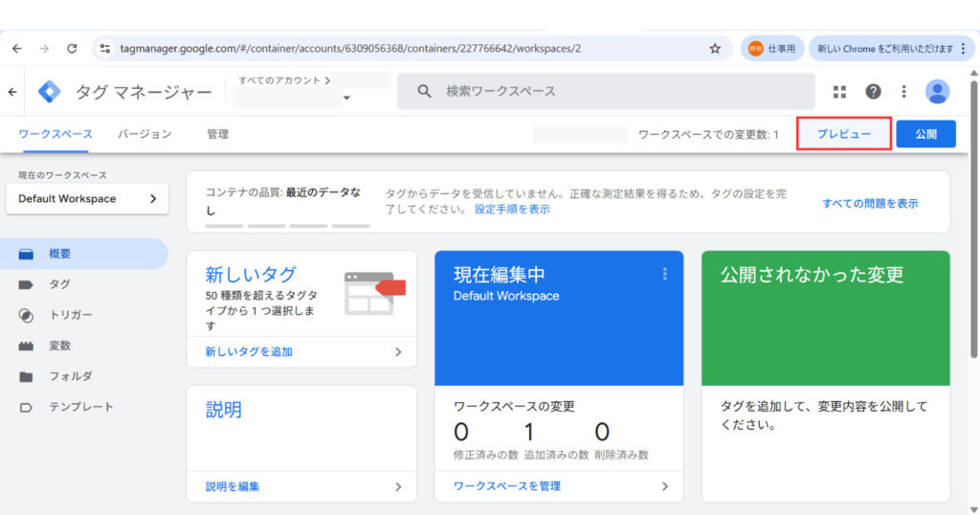Click the 新しいタグ card heading
Screen dimensions: 980x515
tap(251, 275)
